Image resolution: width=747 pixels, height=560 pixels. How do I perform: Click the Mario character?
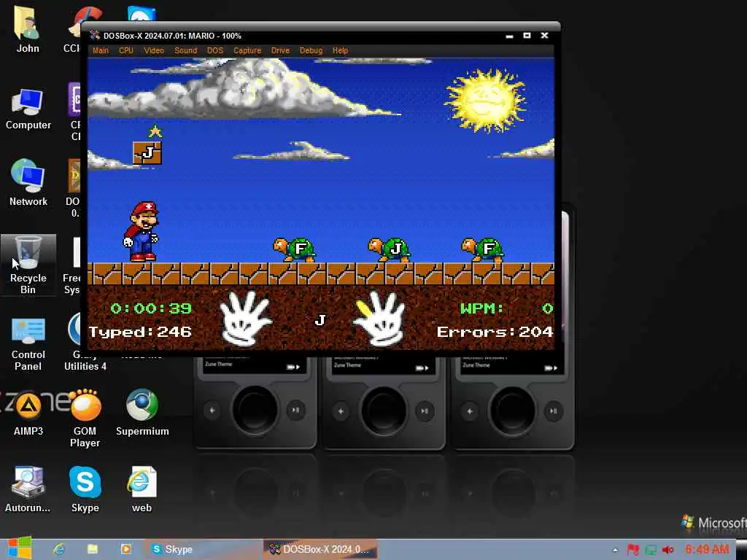coord(142,231)
